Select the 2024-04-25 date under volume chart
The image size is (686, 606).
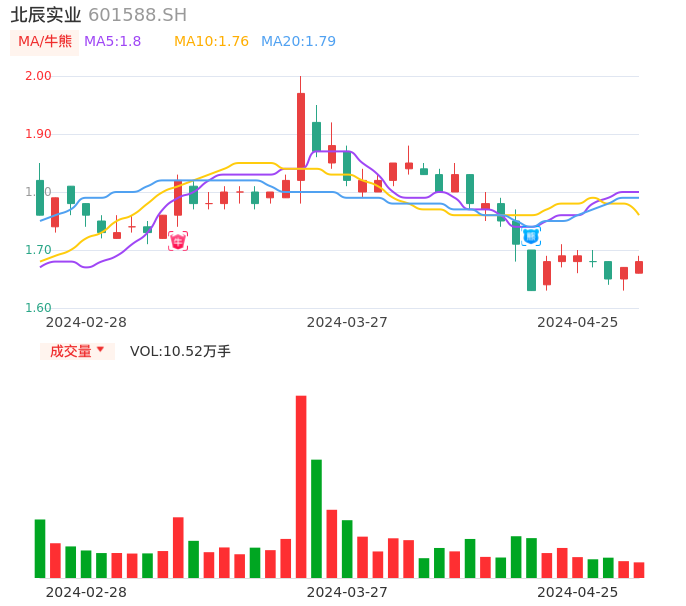click(x=577, y=592)
